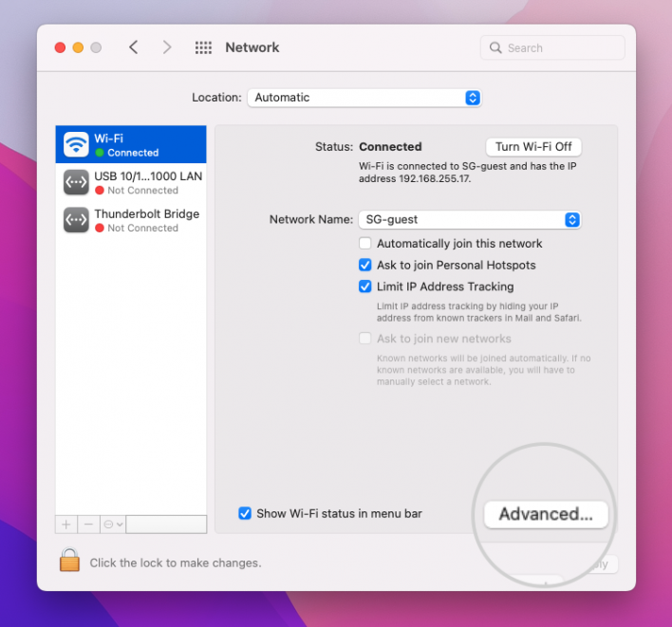Click the USB 10/1...1000 LAN ethernet icon
Viewport: 672px width, 627px height.
tap(76, 182)
